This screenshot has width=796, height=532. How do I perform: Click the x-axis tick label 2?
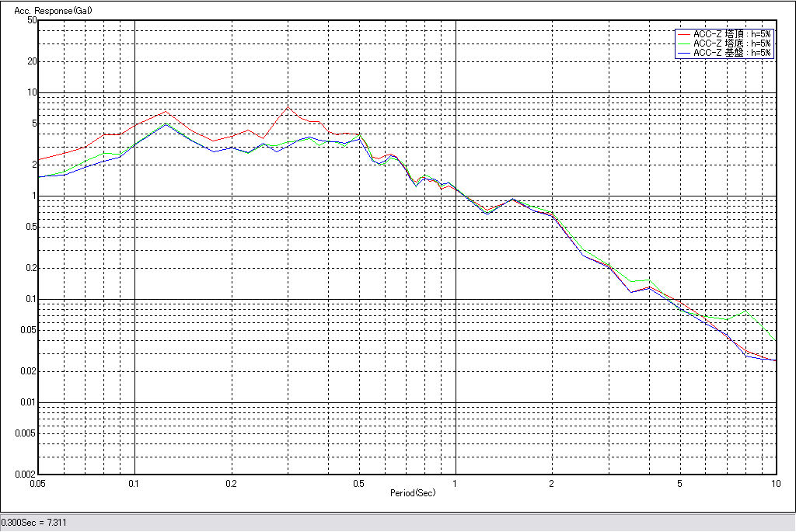[551, 484]
